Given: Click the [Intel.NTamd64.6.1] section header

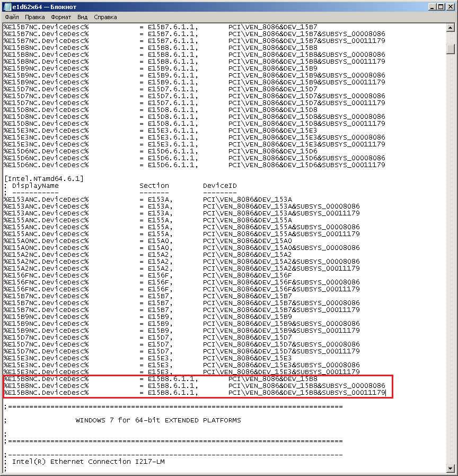Looking at the screenshot, I should pos(44,178).
